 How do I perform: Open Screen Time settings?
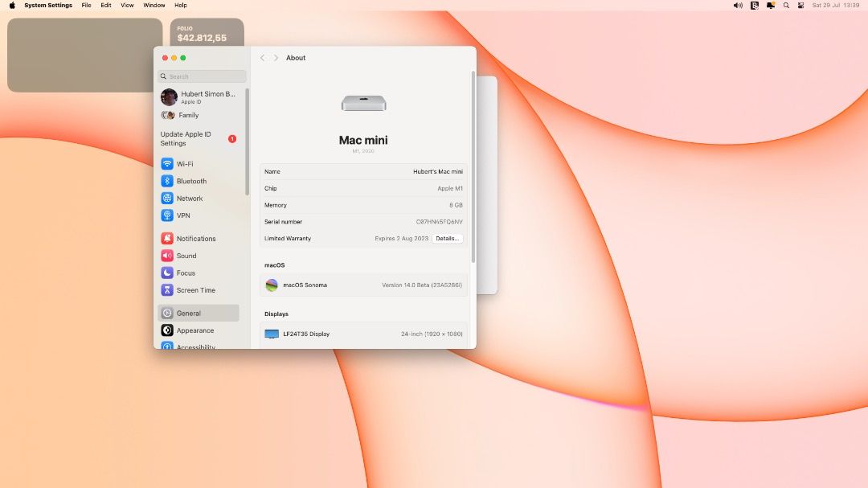pyautogui.click(x=195, y=290)
